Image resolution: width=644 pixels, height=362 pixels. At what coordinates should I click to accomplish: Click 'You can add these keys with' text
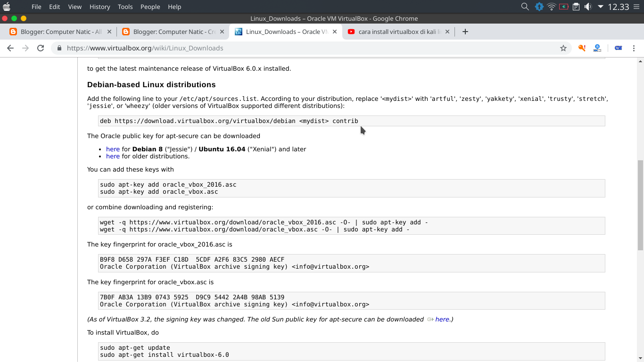point(131,169)
